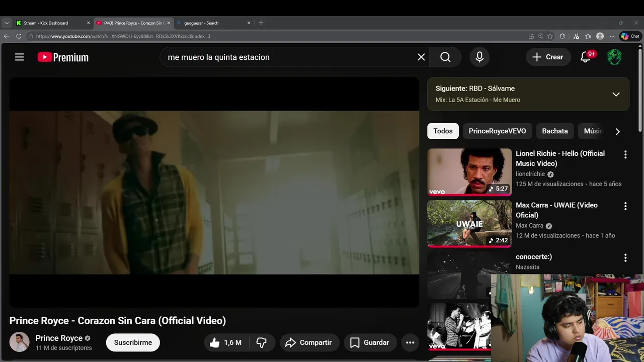The width and height of the screenshot is (644, 362).
Task: Click the video title Corazon Sin Cara
Action: click(118, 321)
